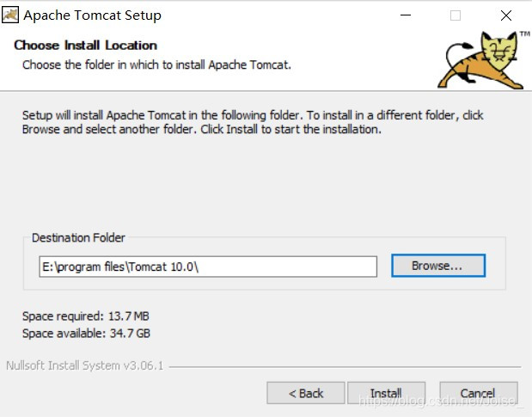Screen dimensions: 532x417
Task: Focus the Destination Folder path field
Action: [x=208, y=267]
